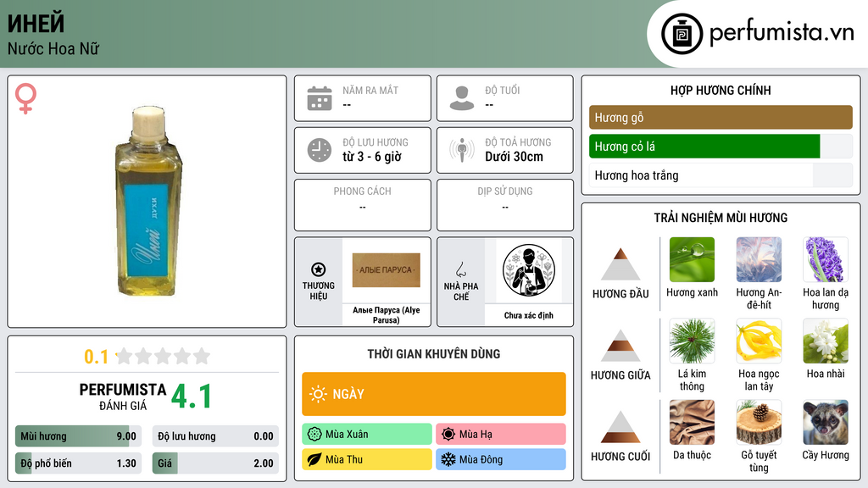Click the perfumer illustration Chưa xác định
868x488 pixels.
(529, 271)
